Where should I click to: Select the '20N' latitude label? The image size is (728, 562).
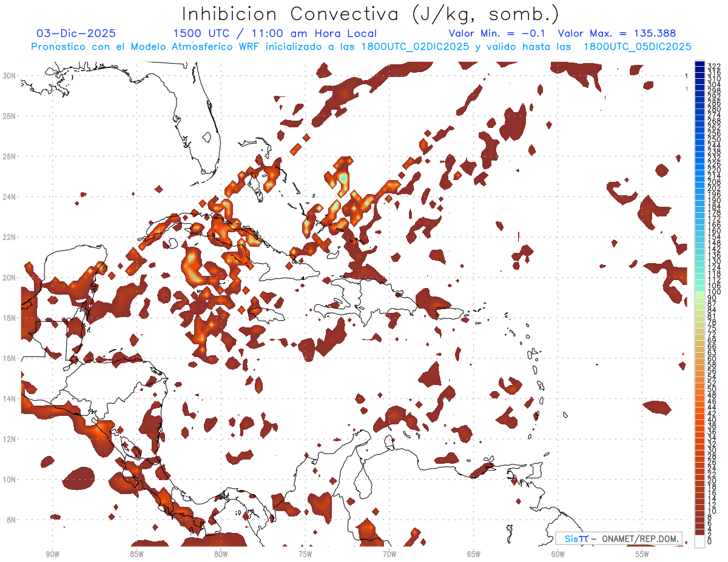click(10, 277)
